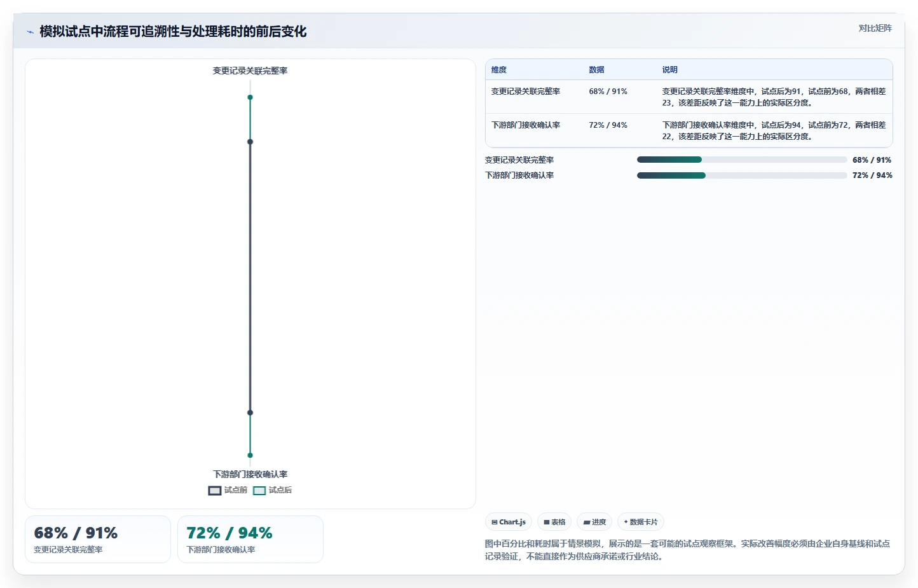Select table cell 变更记录关联完整率

coord(526,92)
